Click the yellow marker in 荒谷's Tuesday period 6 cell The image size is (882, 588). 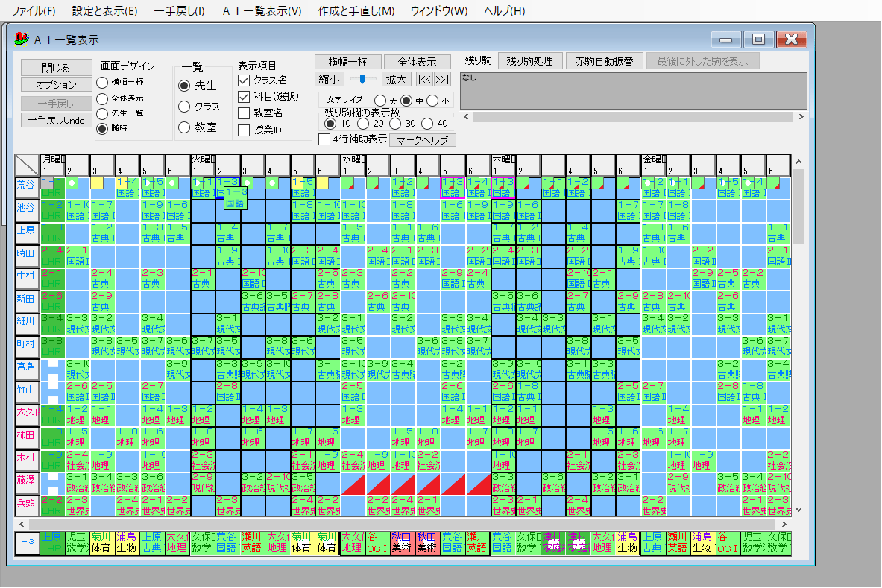(322, 183)
